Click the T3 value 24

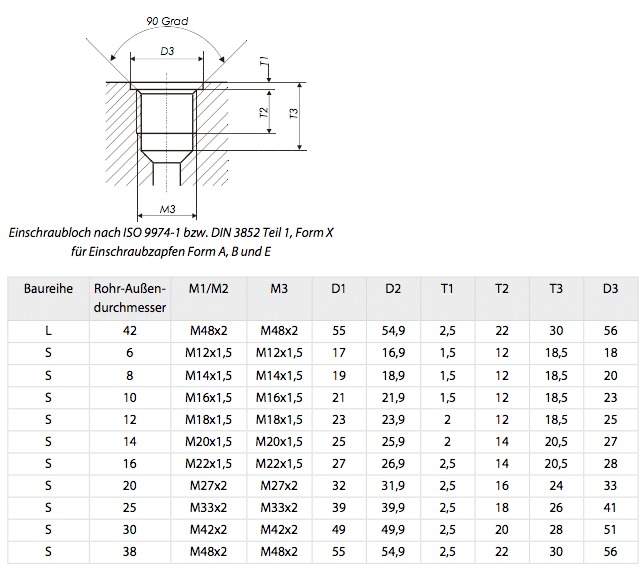click(556, 485)
